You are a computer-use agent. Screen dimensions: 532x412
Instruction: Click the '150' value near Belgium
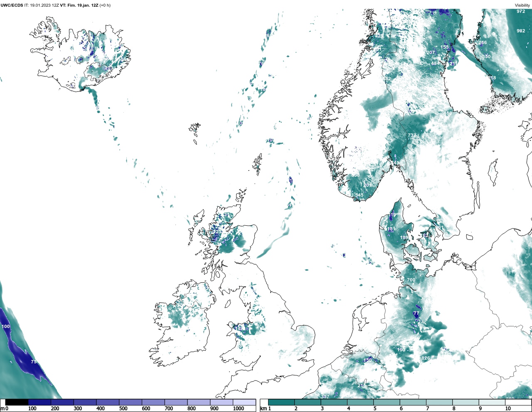pos(368,360)
